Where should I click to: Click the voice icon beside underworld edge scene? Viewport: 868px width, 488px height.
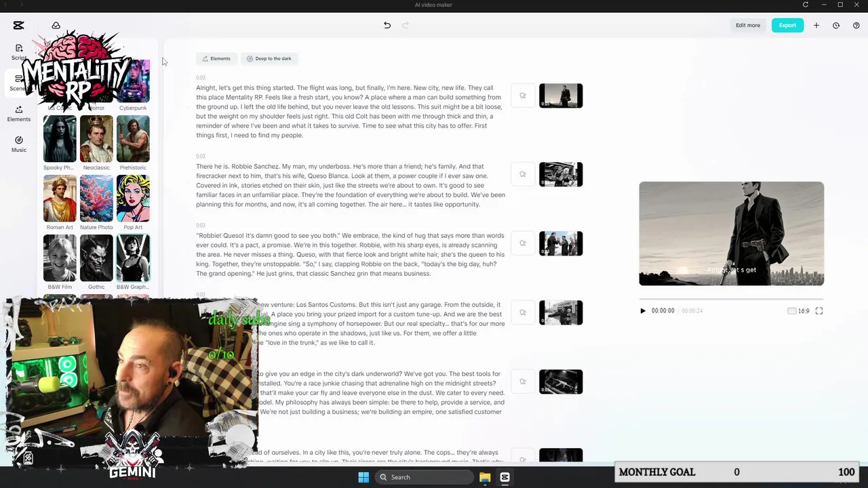point(523,382)
